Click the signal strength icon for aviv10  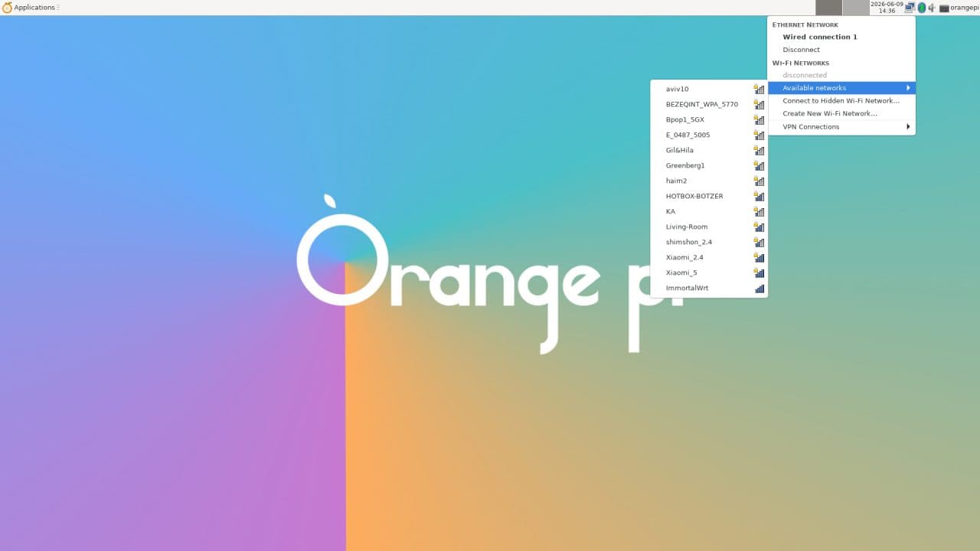pos(759,89)
